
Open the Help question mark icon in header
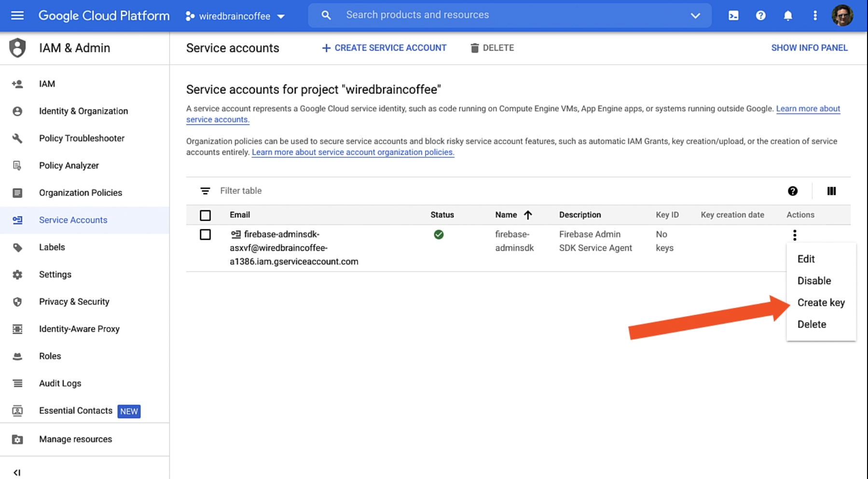(x=760, y=15)
